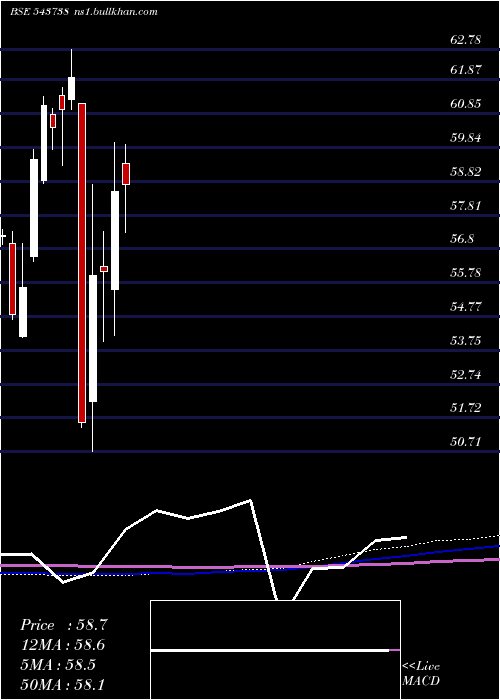Click the tallest red candlestick body
The height and width of the screenshot is (700, 500).
coord(82,262)
